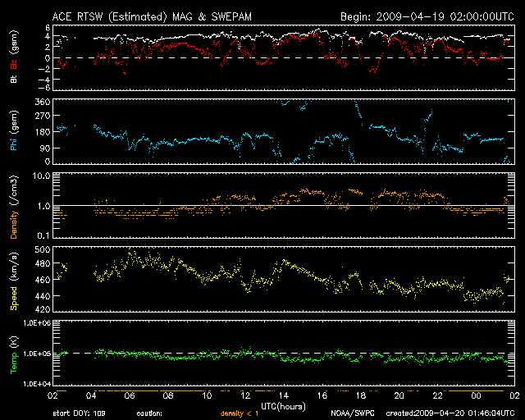Screen dimensions: 525x420
Task: Click the Speed (km/s) axis label
Action: (15, 281)
